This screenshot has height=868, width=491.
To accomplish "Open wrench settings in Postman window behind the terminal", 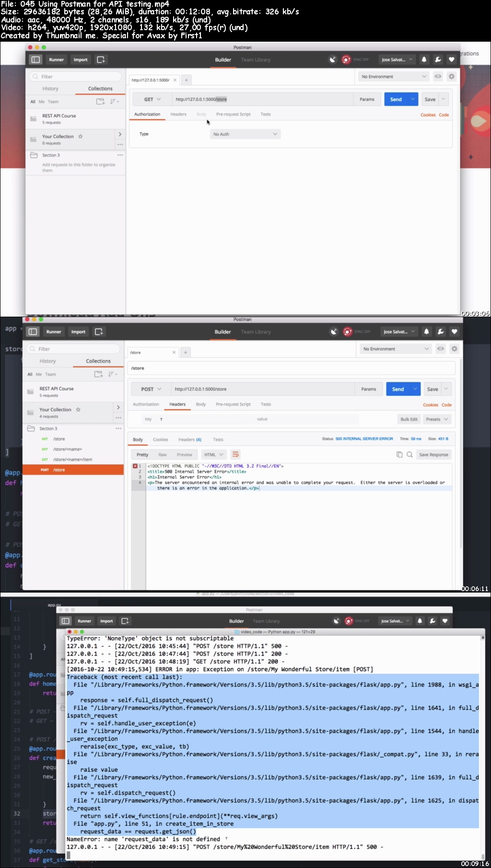I will coord(433,621).
